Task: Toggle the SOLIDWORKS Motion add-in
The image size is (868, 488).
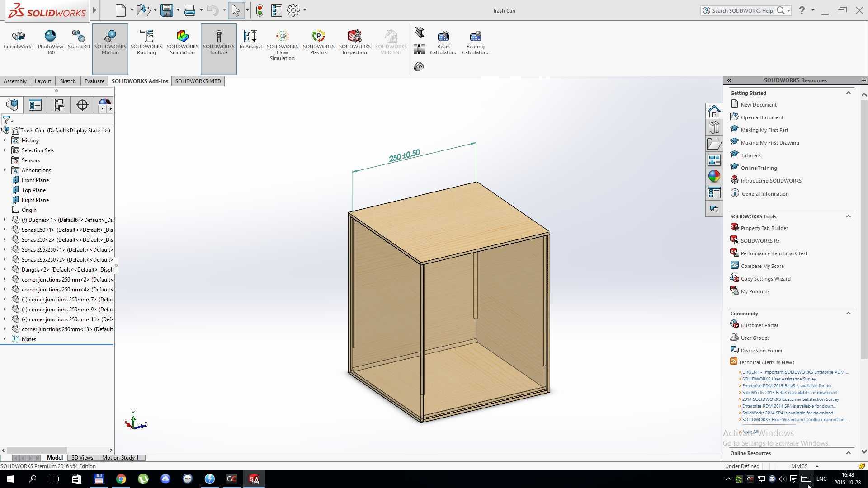Action: pos(110,49)
